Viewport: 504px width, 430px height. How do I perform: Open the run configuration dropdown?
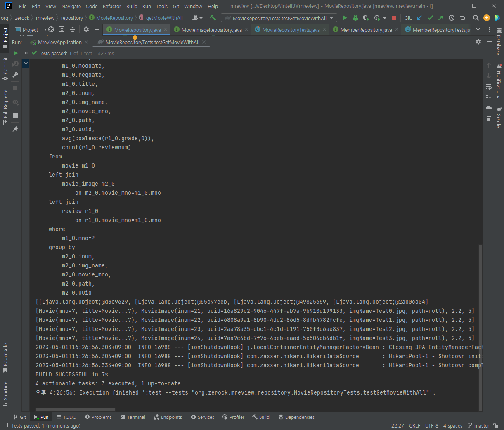[279, 18]
